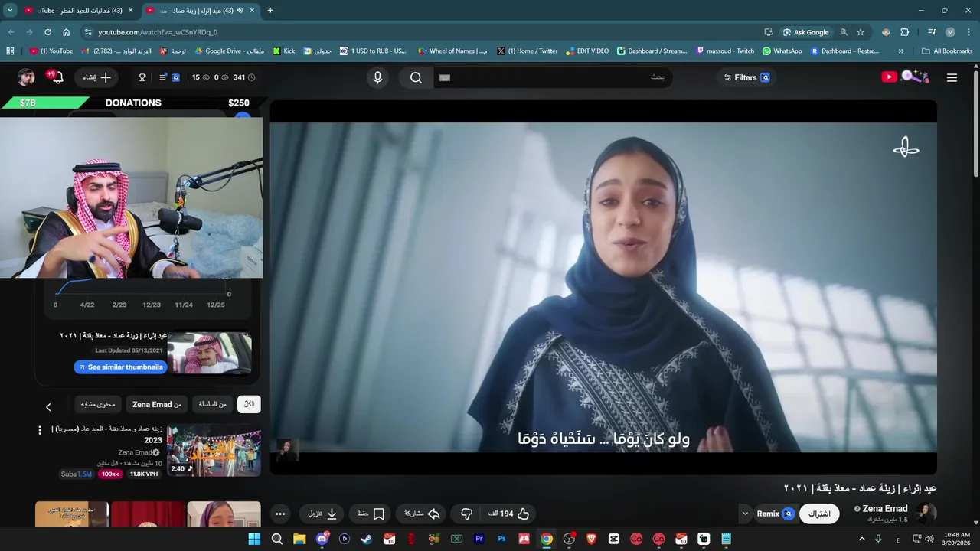Click the YouTube search input field
Viewport: 980px width, 551px height.
click(x=553, y=77)
